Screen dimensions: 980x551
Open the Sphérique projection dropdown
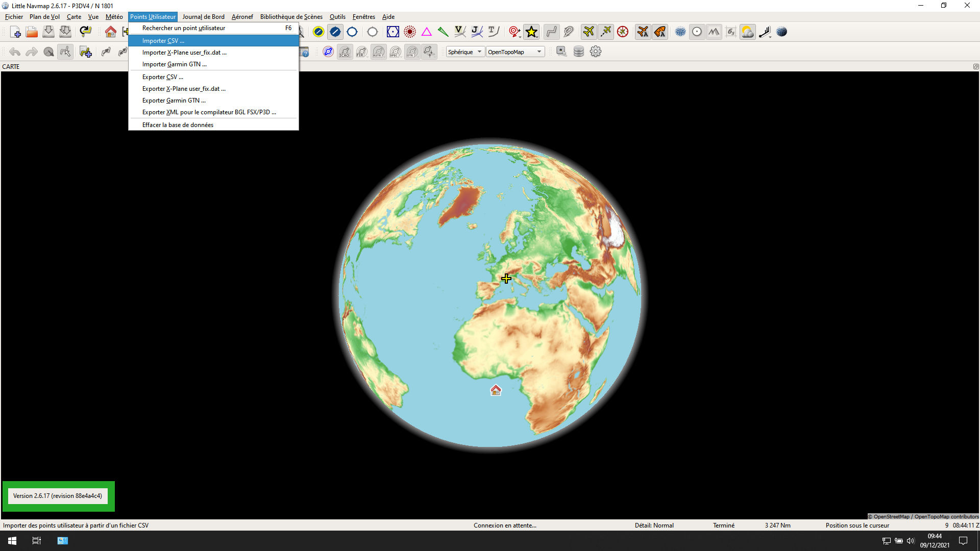click(465, 52)
